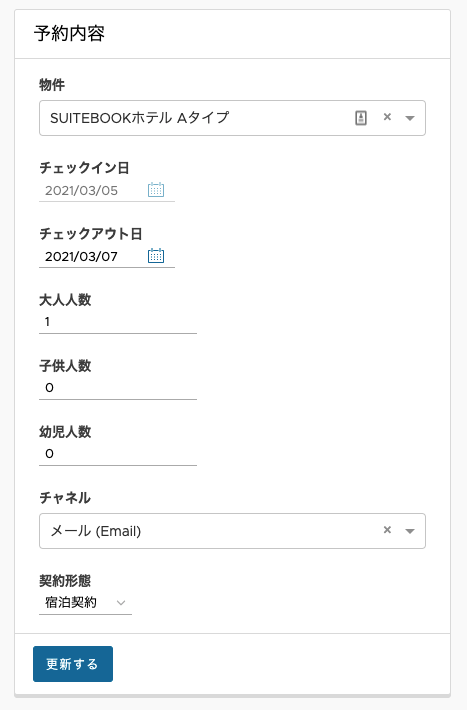Expand the チャネル dropdown arrow
Viewport: 467px width, 710px height.
pos(410,531)
